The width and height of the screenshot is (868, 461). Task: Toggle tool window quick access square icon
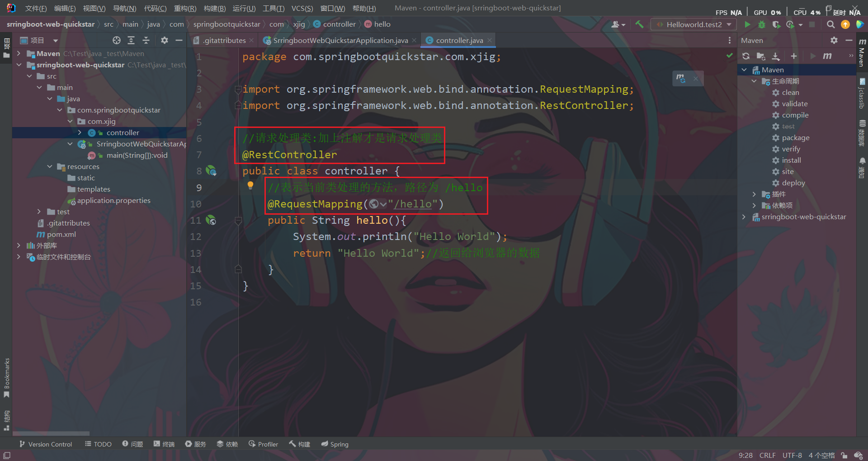click(7, 455)
